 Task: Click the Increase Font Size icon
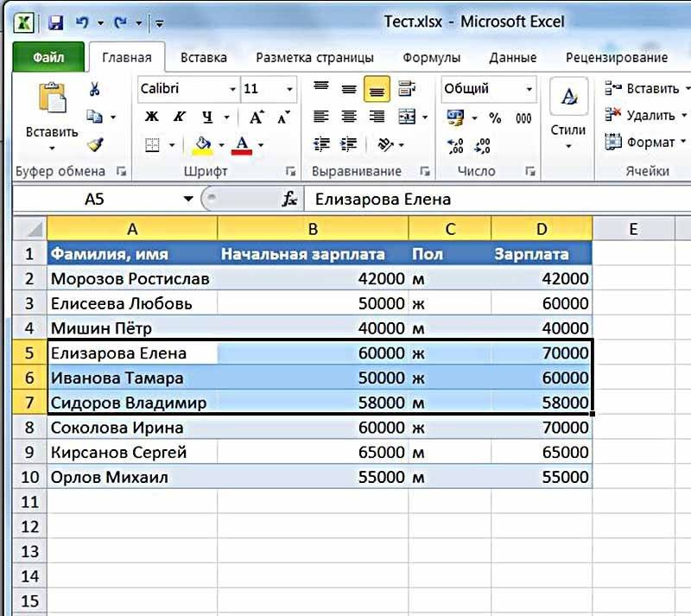click(257, 117)
